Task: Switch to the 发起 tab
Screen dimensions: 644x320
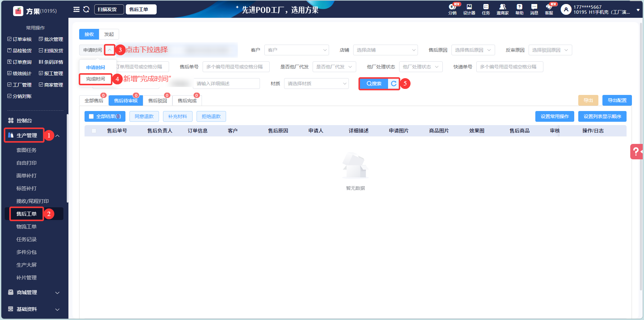Action: point(109,34)
